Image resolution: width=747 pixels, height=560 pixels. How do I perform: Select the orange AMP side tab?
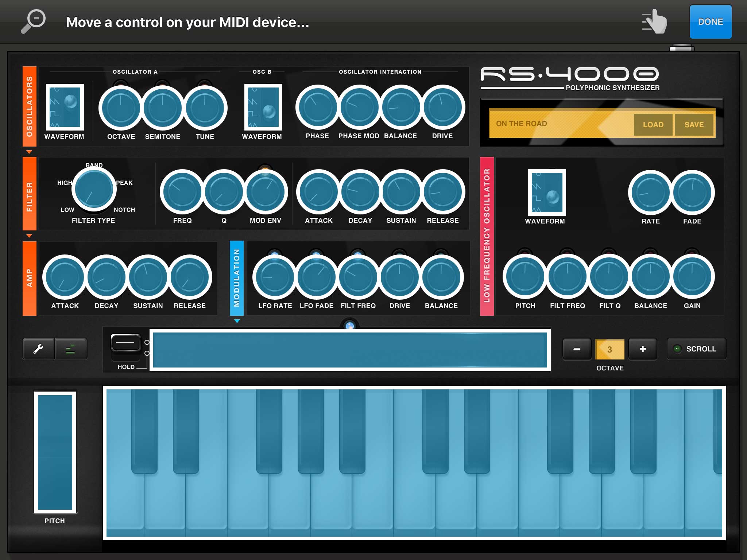tap(29, 278)
